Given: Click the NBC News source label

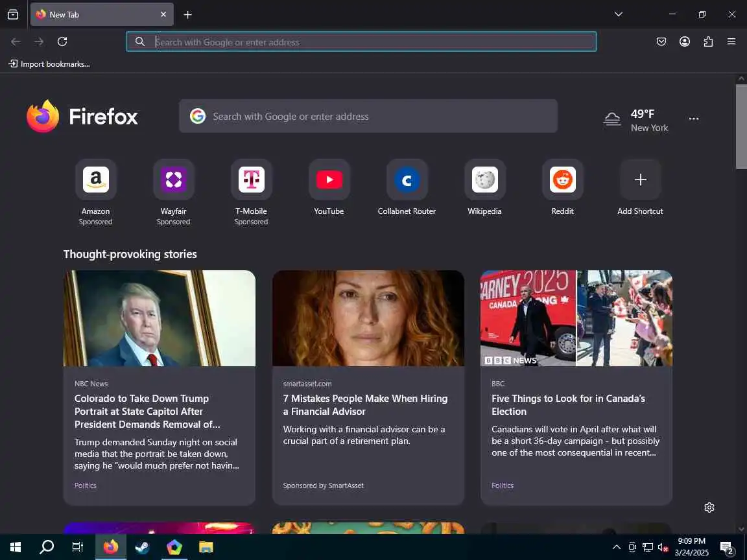Looking at the screenshot, I should [x=91, y=383].
